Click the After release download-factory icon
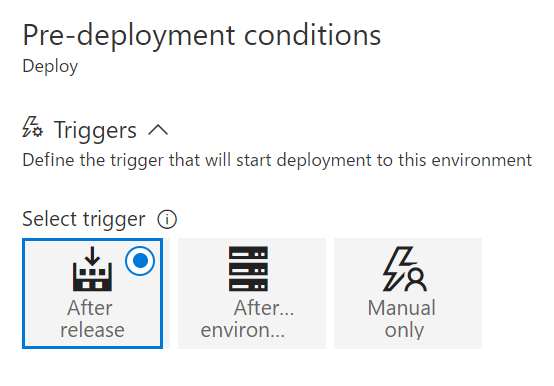554x386 pixels. pos(92,269)
